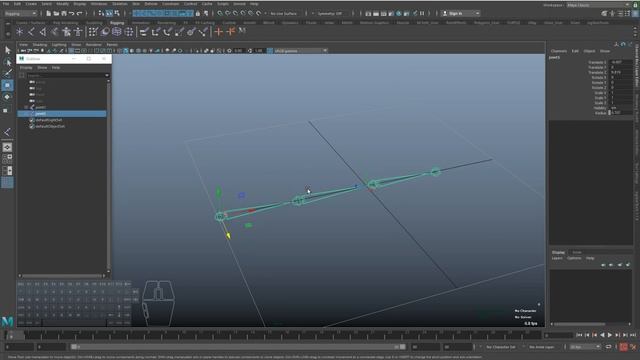Toggle the Auto Keyframe button
Screen dimensions: 640x360
(623, 347)
